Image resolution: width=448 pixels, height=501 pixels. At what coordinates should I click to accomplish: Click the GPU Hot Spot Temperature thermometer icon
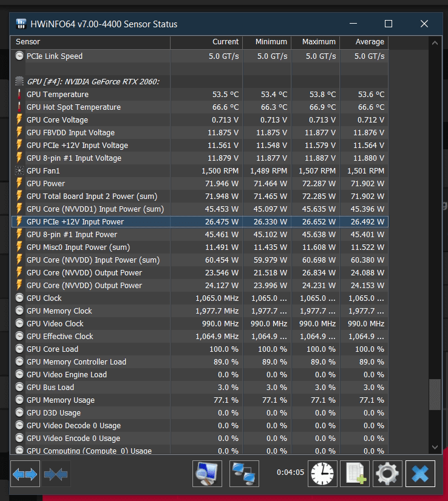pyautogui.click(x=19, y=107)
